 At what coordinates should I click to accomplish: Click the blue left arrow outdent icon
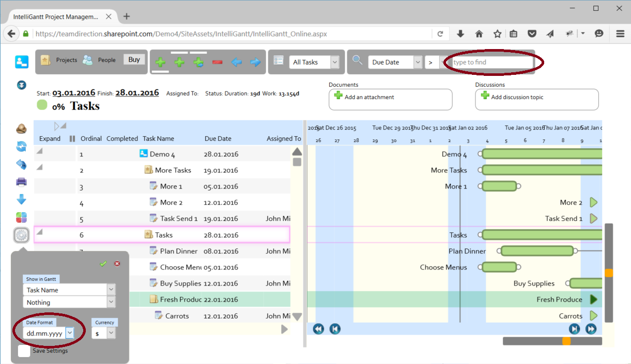click(236, 62)
